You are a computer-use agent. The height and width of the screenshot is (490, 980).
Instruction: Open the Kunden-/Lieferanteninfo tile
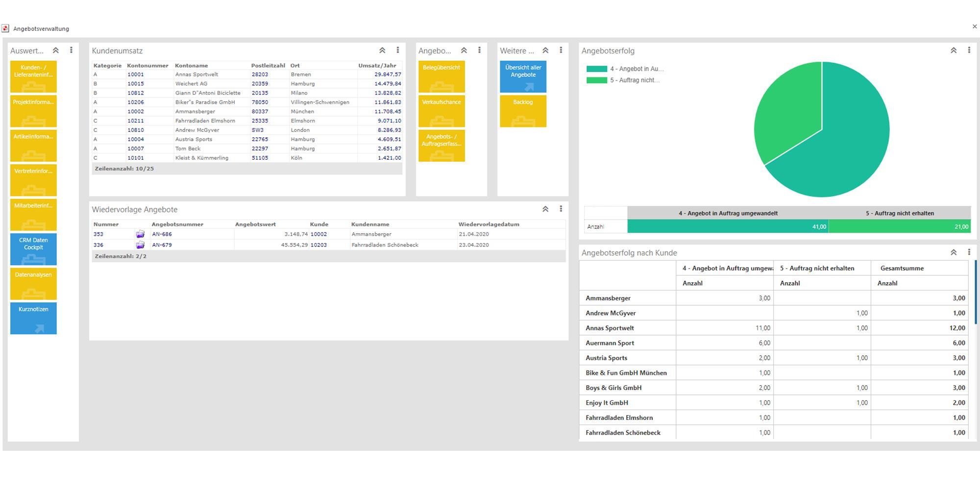33,76
